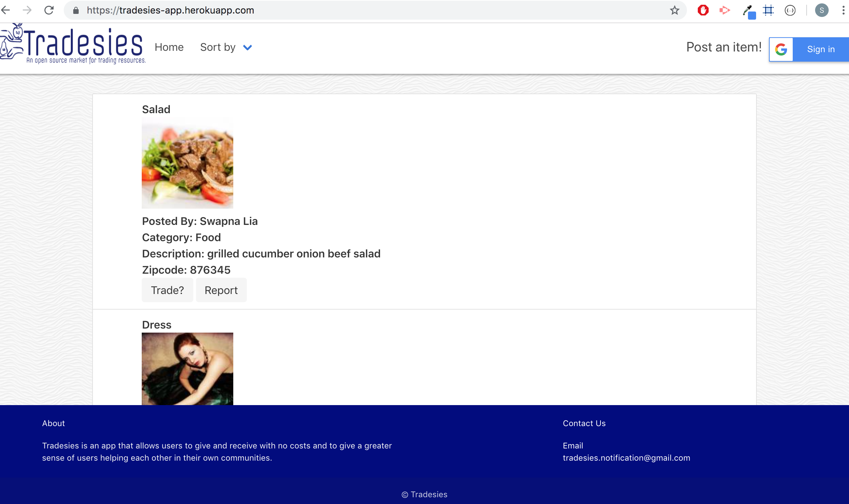
Task: Open the Chrome profile avatar 'S'
Action: [x=822, y=10]
